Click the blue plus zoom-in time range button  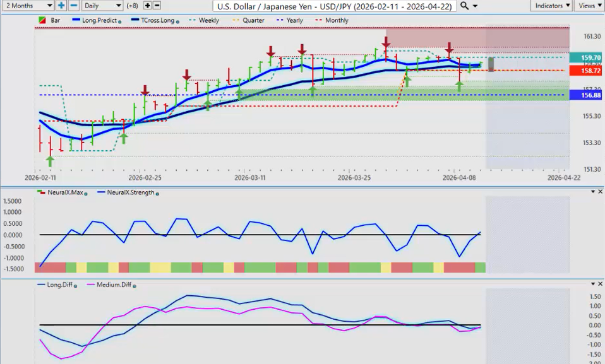coord(61,5)
